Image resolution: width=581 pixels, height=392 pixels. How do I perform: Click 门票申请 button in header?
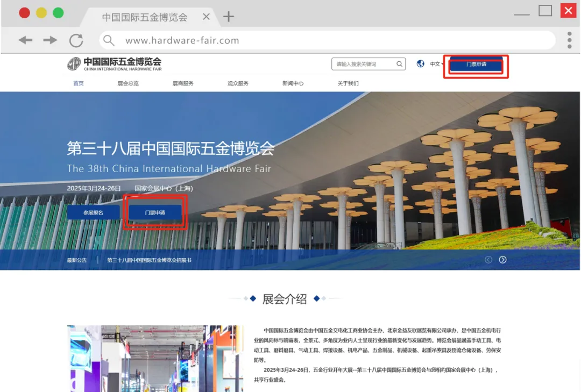point(476,65)
